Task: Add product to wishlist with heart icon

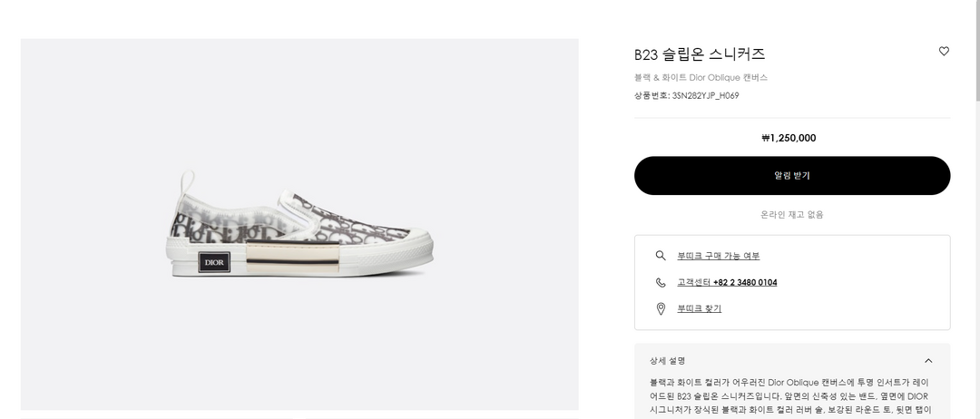Action: pos(944,52)
